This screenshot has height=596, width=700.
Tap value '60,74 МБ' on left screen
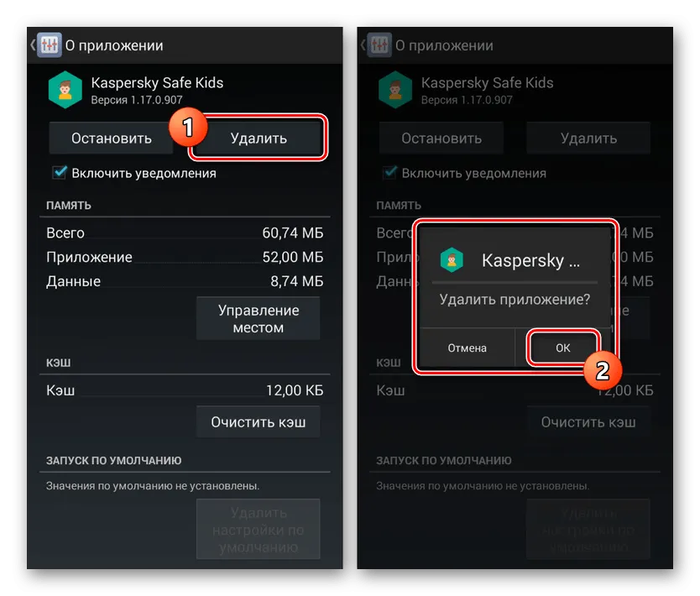292,233
